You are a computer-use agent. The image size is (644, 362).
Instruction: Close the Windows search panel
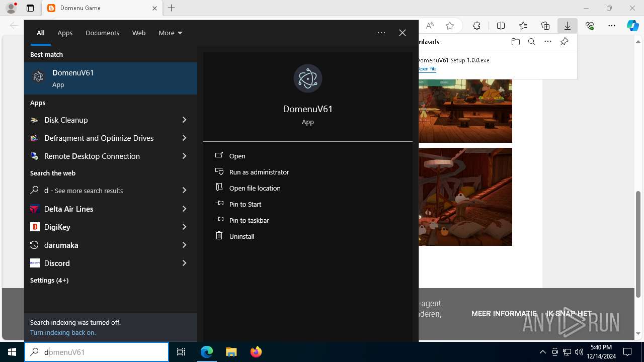403,33
